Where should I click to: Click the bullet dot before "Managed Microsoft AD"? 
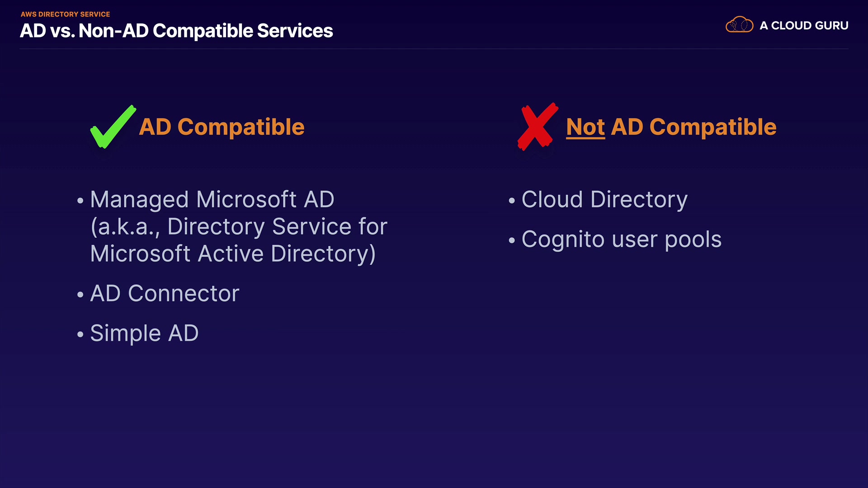(80, 201)
